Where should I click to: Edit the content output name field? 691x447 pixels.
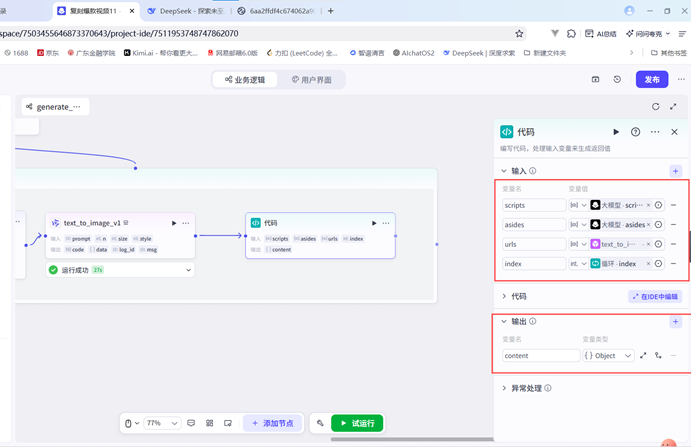(x=541, y=355)
